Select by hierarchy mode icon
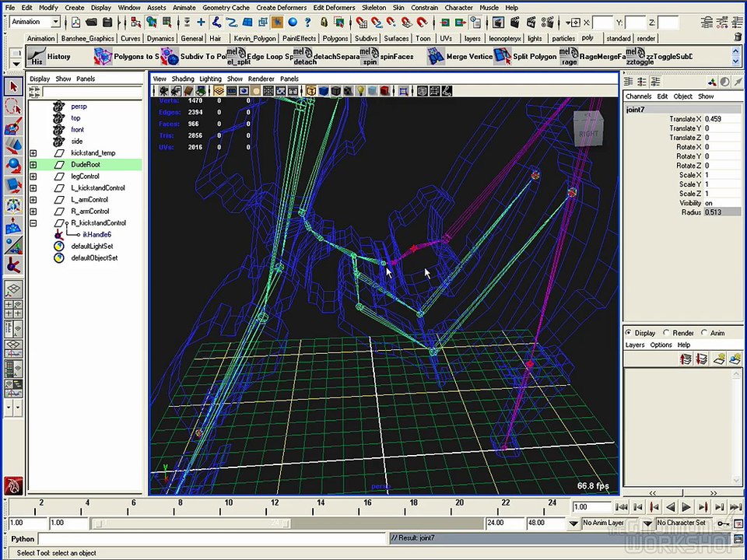This screenshot has width=747, height=560. click(135, 22)
